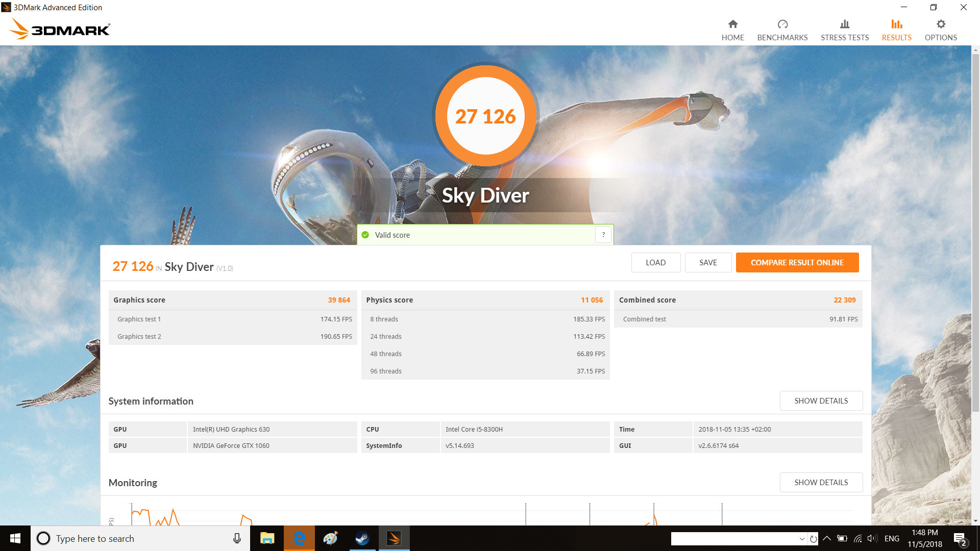Open Microsoft Edge from the taskbar
This screenshot has width=980, height=551.
pyautogui.click(x=299, y=538)
